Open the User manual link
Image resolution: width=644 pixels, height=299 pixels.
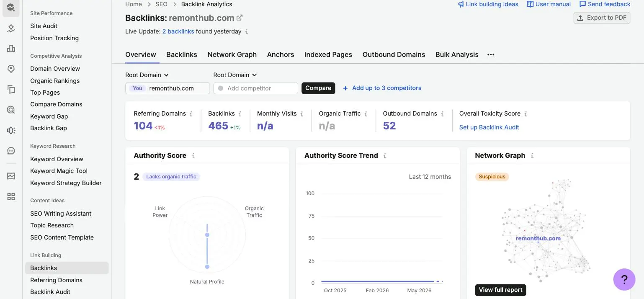click(x=549, y=4)
